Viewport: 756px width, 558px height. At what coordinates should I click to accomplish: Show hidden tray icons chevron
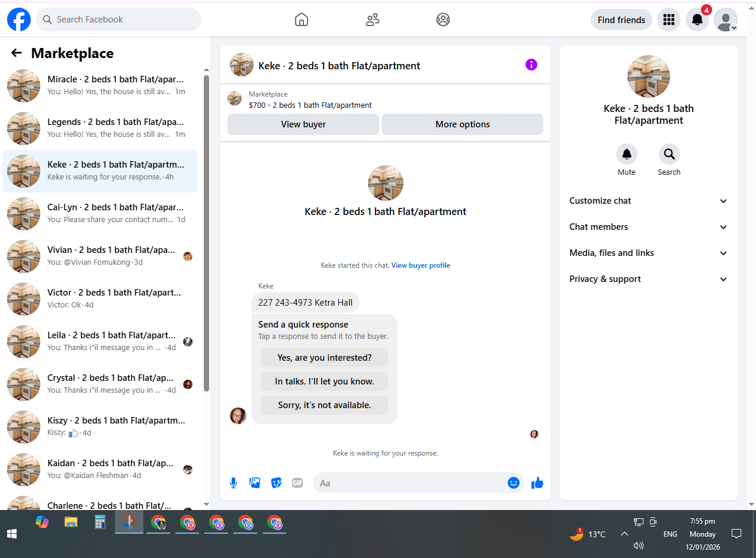tap(624, 534)
